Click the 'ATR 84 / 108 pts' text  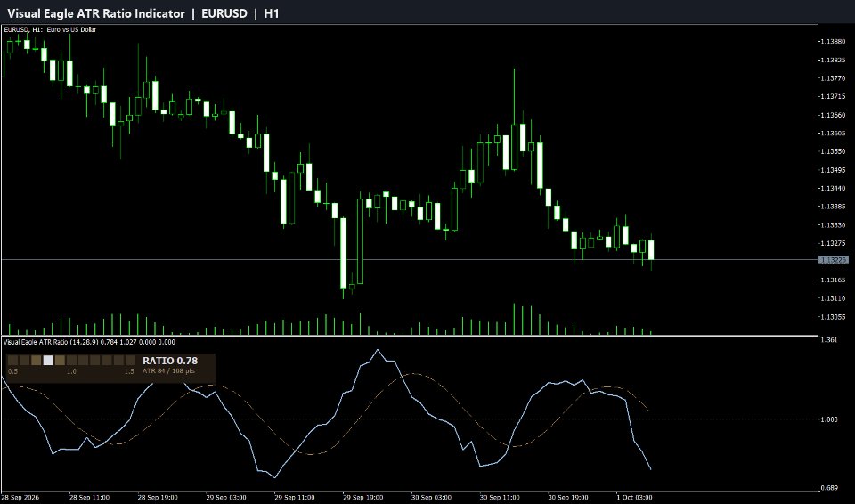pyautogui.click(x=168, y=371)
